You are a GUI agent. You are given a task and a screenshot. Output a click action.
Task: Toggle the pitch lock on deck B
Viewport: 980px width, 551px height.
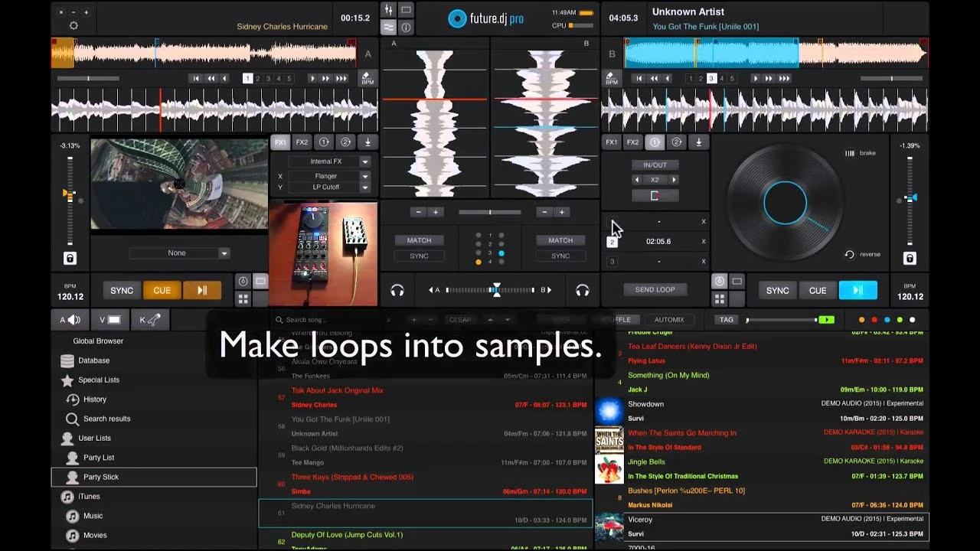pyautogui.click(x=910, y=259)
